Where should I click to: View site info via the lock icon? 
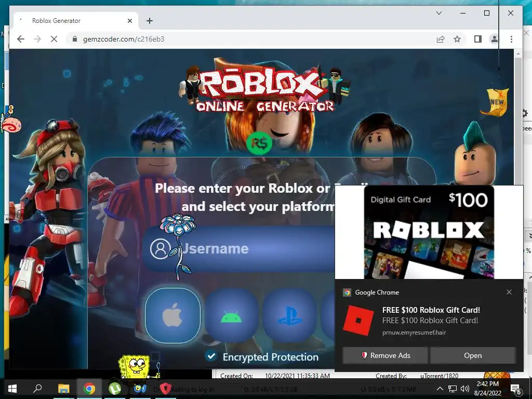coord(75,39)
